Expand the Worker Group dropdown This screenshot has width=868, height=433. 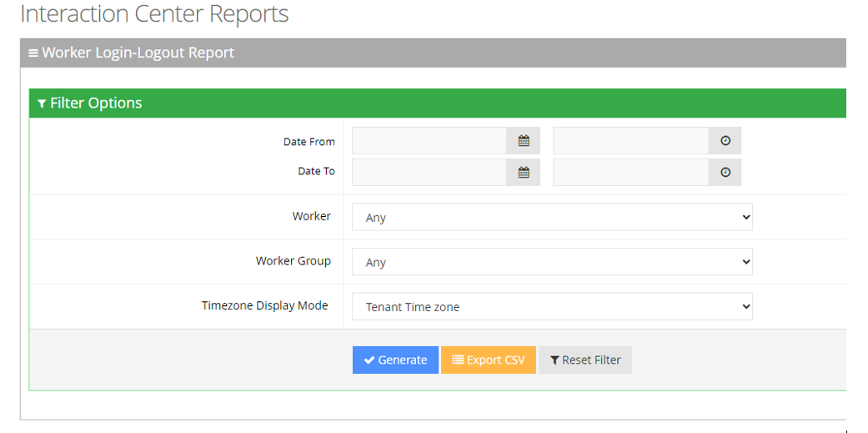click(x=552, y=262)
